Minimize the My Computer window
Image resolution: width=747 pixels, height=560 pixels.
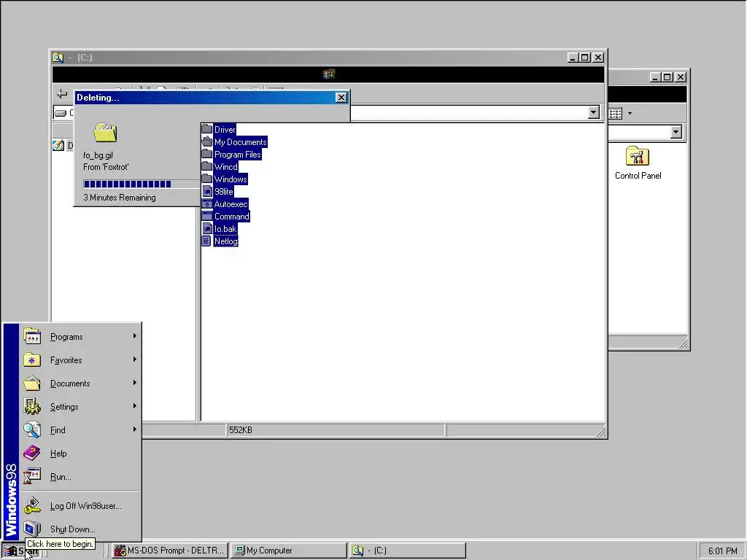coord(656,77)
